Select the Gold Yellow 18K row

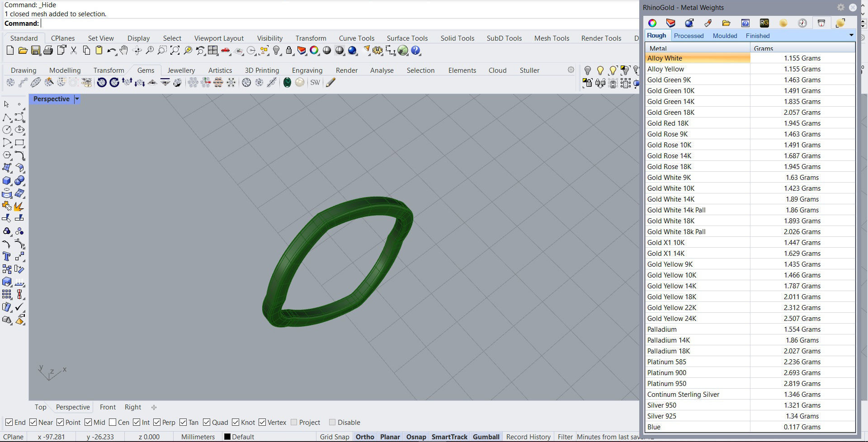pyautogui.click(x=750, y=296)
